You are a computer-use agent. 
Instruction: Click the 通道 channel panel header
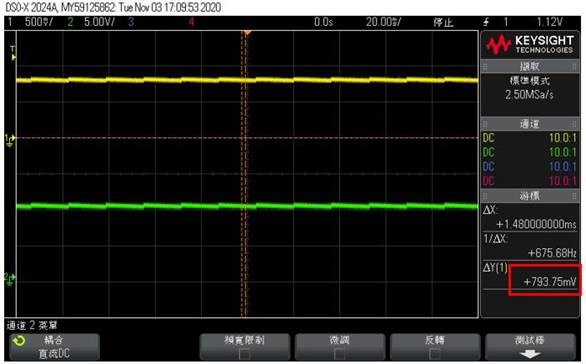click(530, 124)
